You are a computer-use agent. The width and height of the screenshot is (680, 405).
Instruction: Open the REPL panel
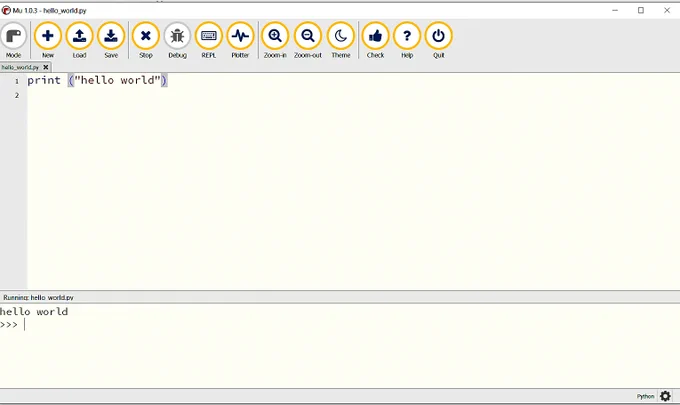pos(209,40)
